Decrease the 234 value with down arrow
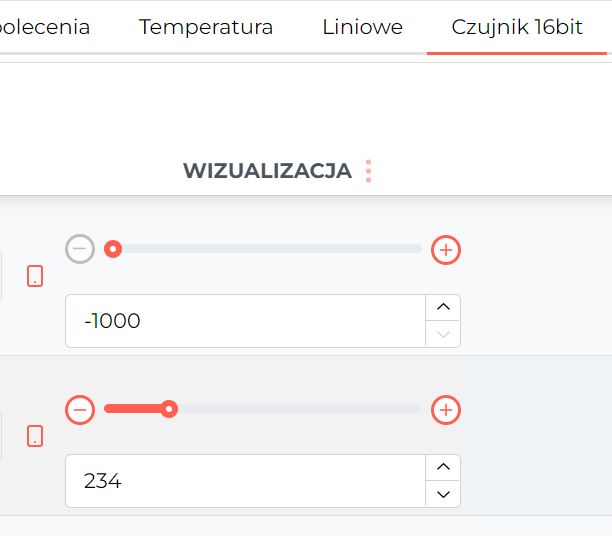The width and height of the screenshot is (612, 536). (x=443, y=494)
